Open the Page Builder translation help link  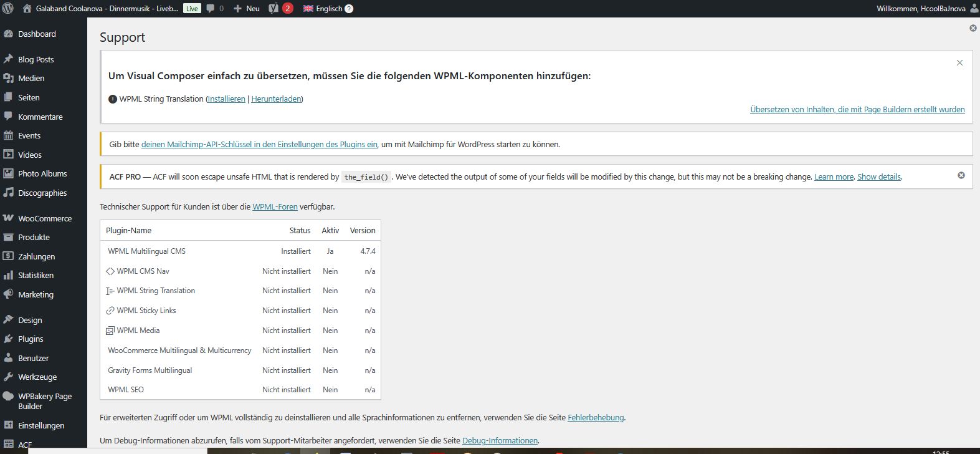857,110
